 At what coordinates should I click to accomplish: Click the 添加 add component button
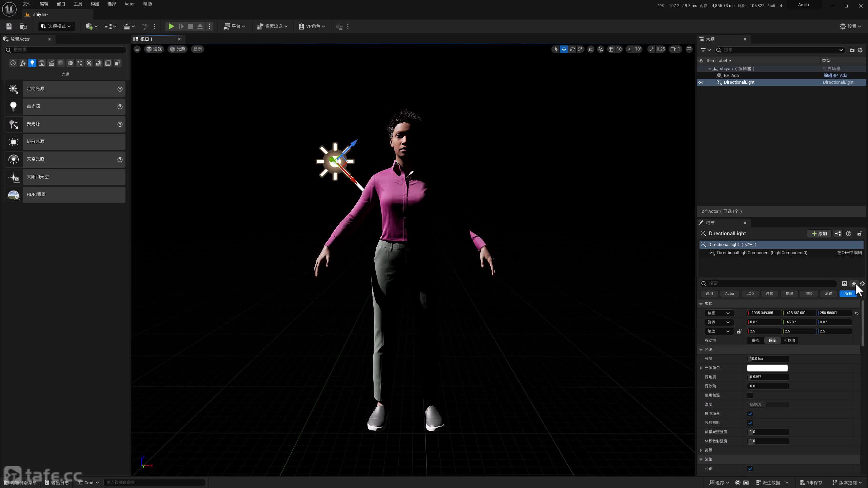tap(819, 233)
